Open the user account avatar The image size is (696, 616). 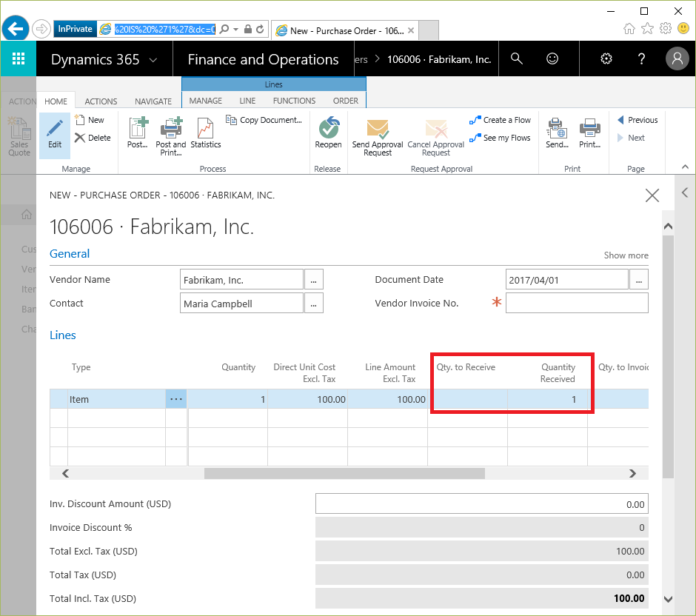677,58
